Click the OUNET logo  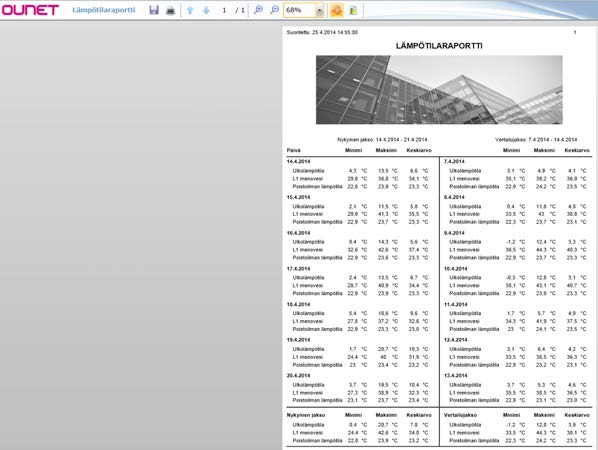pos(30,10)
